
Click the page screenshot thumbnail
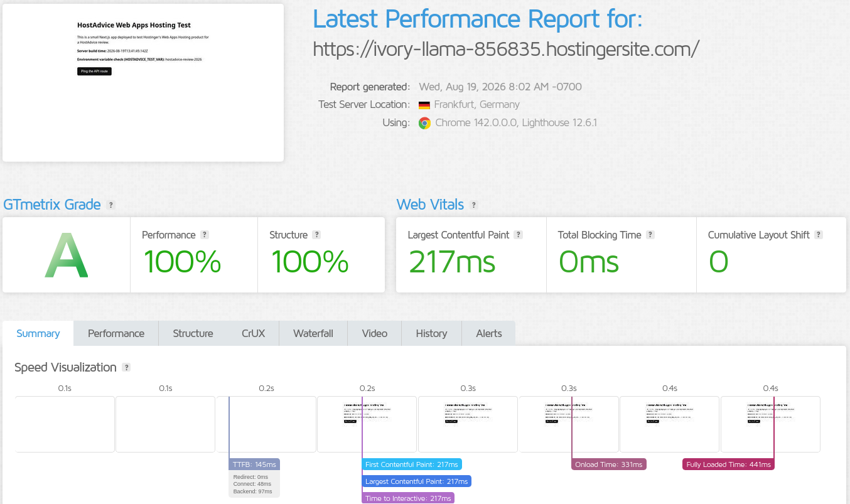click(x=143, y=83)
